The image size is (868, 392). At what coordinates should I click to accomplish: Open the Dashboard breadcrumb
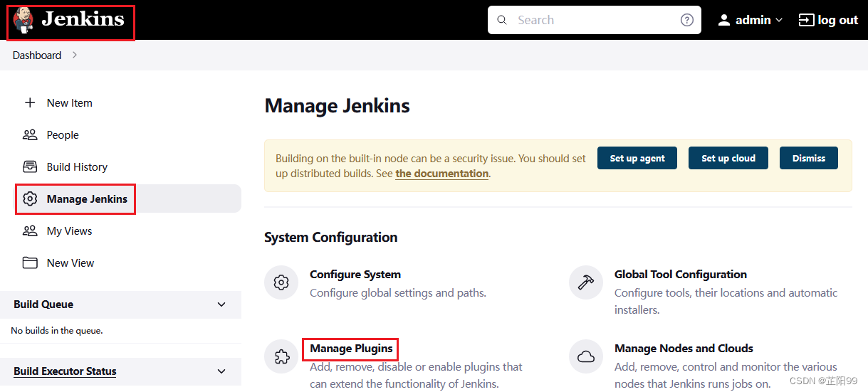coord(37,55)
